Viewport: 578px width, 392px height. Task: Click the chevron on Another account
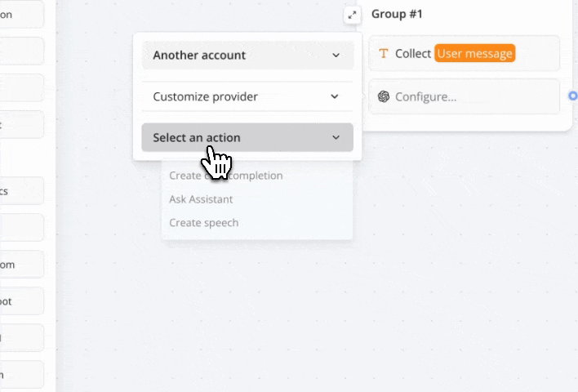tap(336, 56)
